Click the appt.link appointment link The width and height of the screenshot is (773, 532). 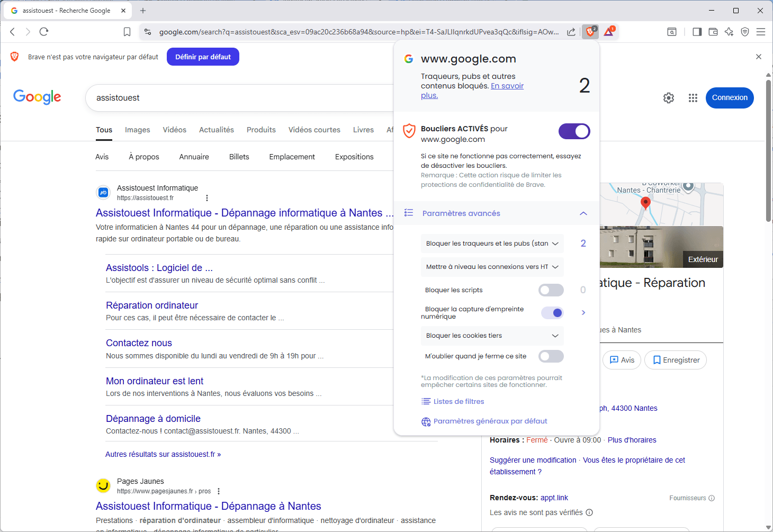click(x=554, y=498)
